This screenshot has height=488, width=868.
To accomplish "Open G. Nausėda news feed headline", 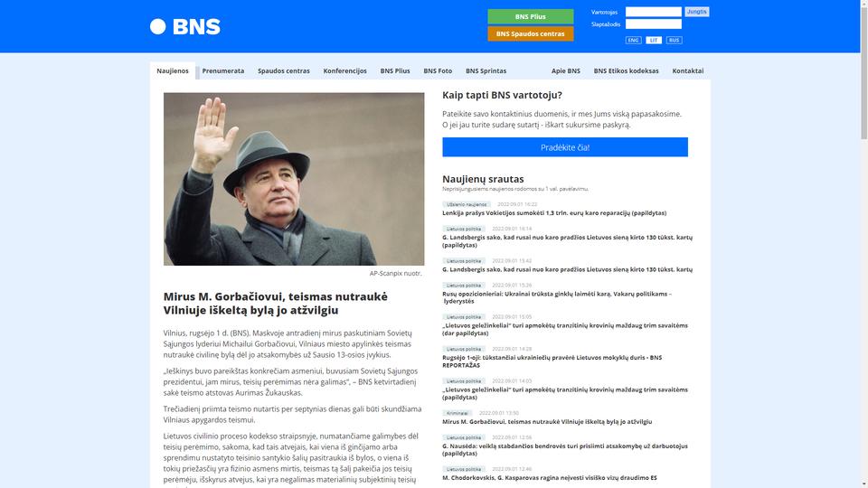I will [564, 449].
